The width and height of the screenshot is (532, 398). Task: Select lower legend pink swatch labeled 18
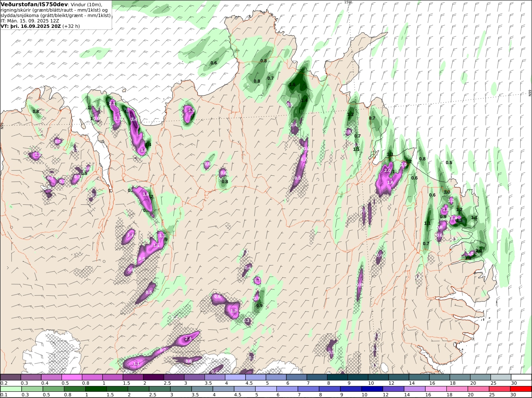(x=457, y=389)
